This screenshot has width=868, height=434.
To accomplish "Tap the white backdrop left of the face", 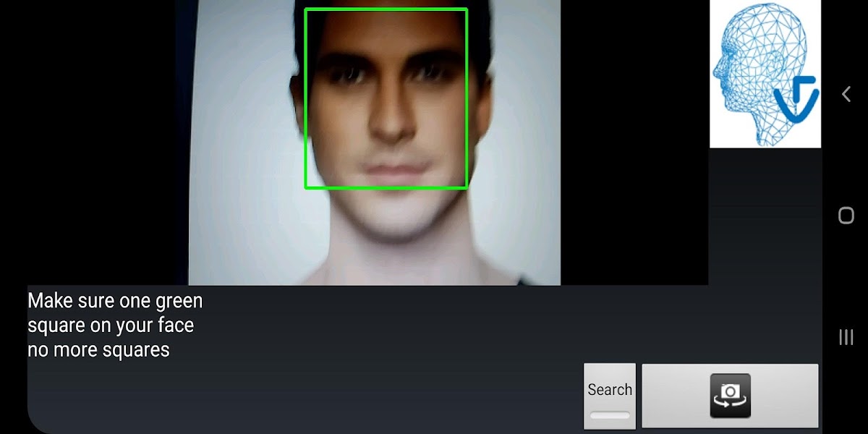I will [x=239, y=145].
